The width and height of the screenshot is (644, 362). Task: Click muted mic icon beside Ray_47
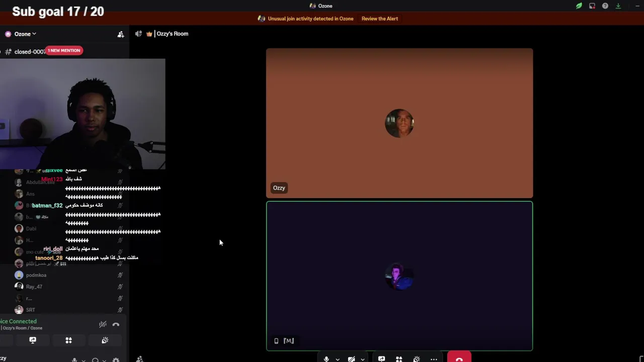[120, 287]
